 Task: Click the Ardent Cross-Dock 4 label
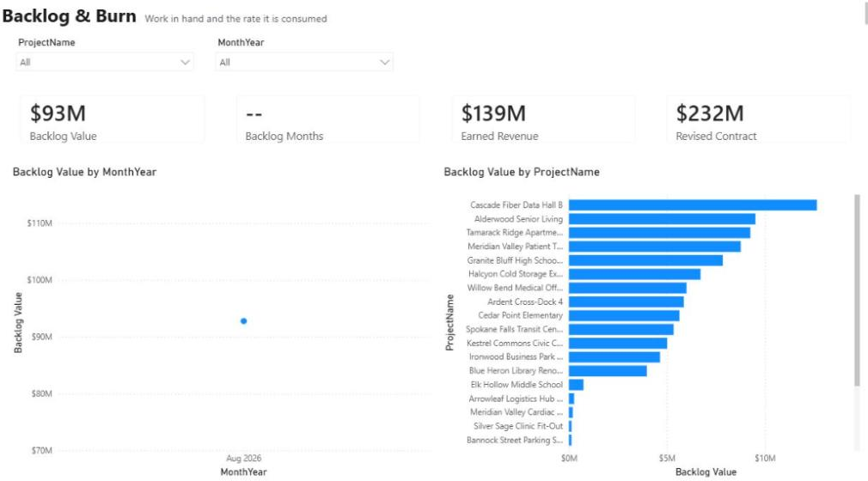tap(525, 301)
